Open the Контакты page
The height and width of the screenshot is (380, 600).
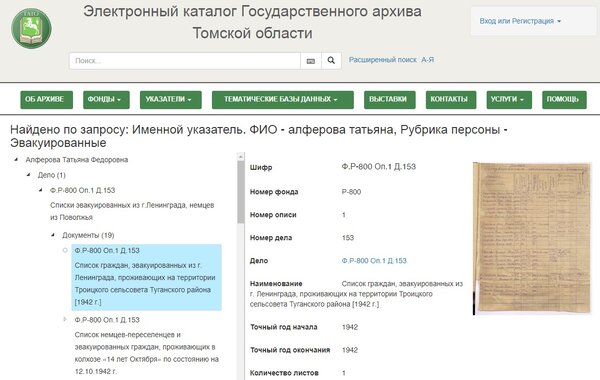[x=451, y=99]
